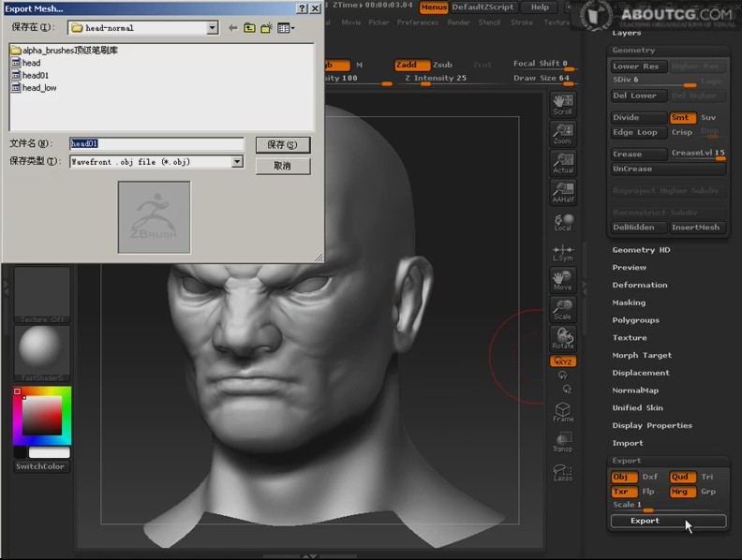
Task: Pick a color in the color picker
Action: tap(41, 416)
